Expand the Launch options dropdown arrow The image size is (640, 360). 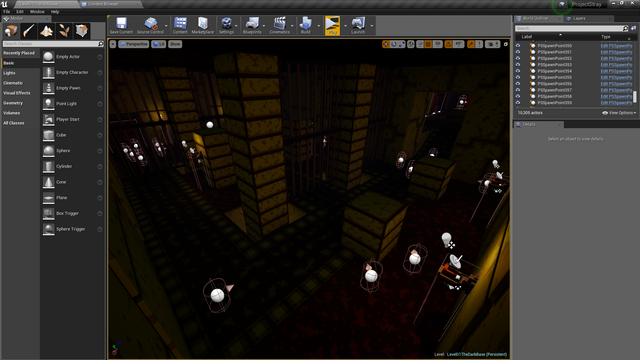[x=371, y=26]
